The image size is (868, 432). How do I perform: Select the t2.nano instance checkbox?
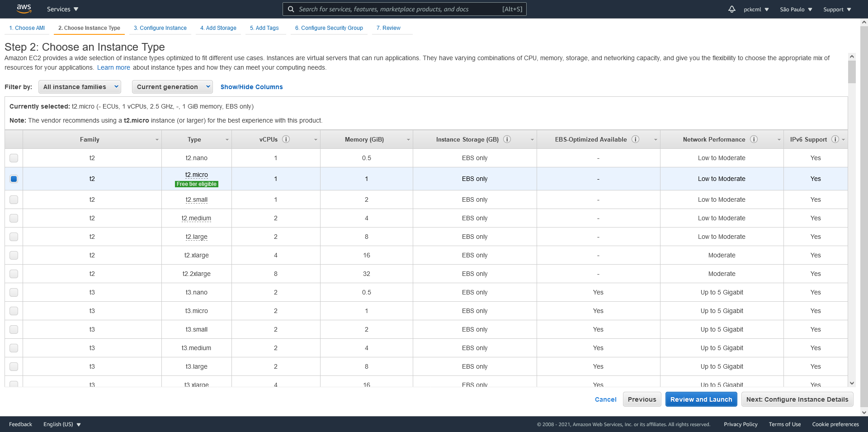pyautogui.click(x=14, y=158)
